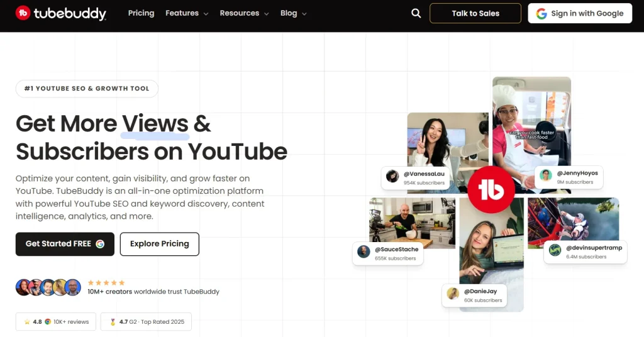Click the JennyHoyos avatar icon
This screenshot has height=337, width=644.
(546, 175)
